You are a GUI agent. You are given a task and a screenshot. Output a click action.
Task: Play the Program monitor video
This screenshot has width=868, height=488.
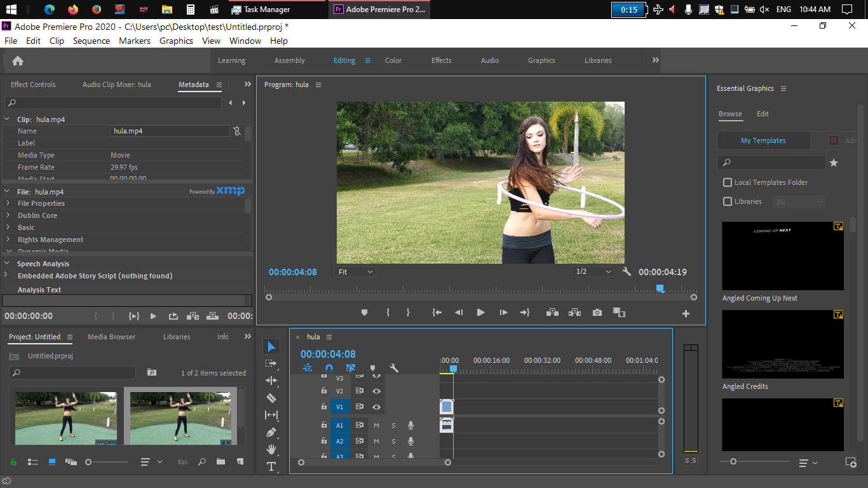pyautogui.click(x=480, y=313)
